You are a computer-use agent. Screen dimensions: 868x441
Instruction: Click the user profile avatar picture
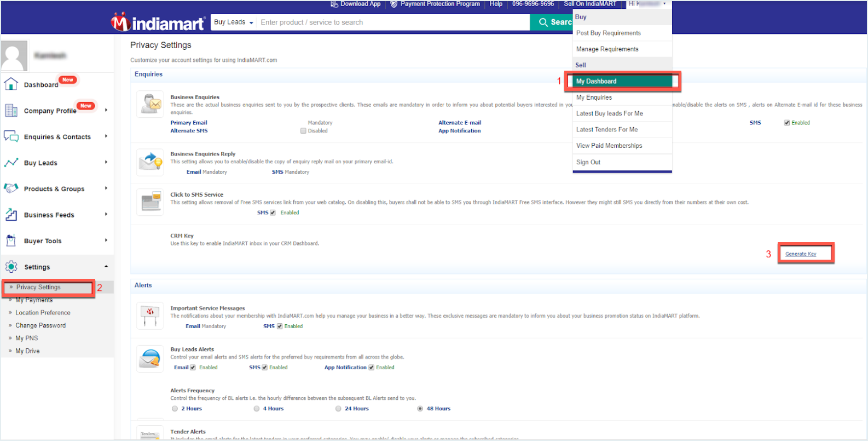point(14,56)
